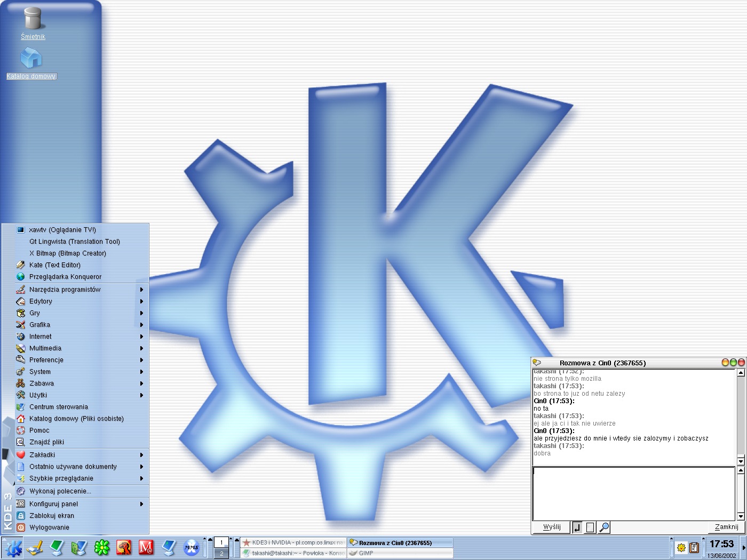Open the takashi@takashi Konsole taskbar entry
Viewport: 747px width, 560px height.
(293, 553)
